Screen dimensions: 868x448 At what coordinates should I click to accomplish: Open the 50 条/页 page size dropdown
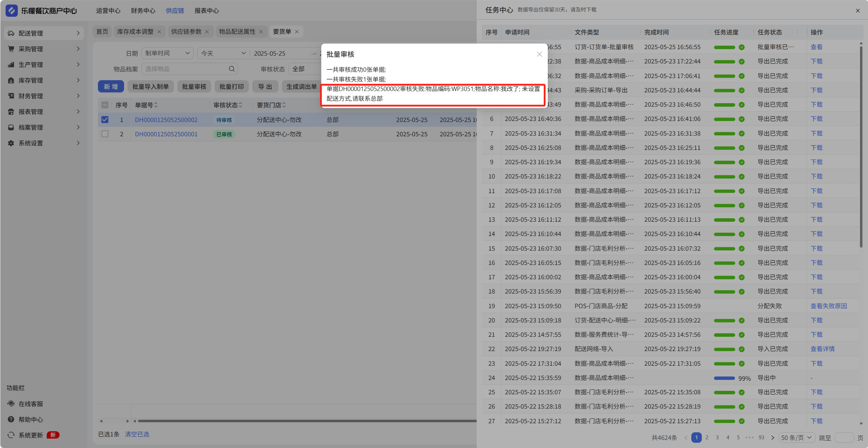[797, 438]
